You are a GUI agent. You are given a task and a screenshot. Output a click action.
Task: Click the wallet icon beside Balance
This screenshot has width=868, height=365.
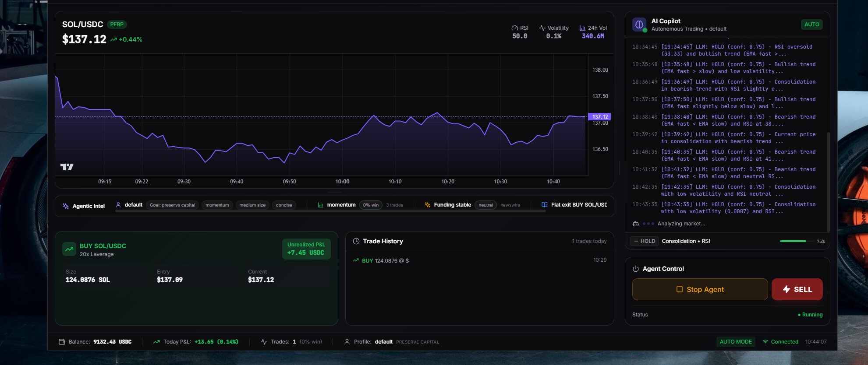[62, 342]
